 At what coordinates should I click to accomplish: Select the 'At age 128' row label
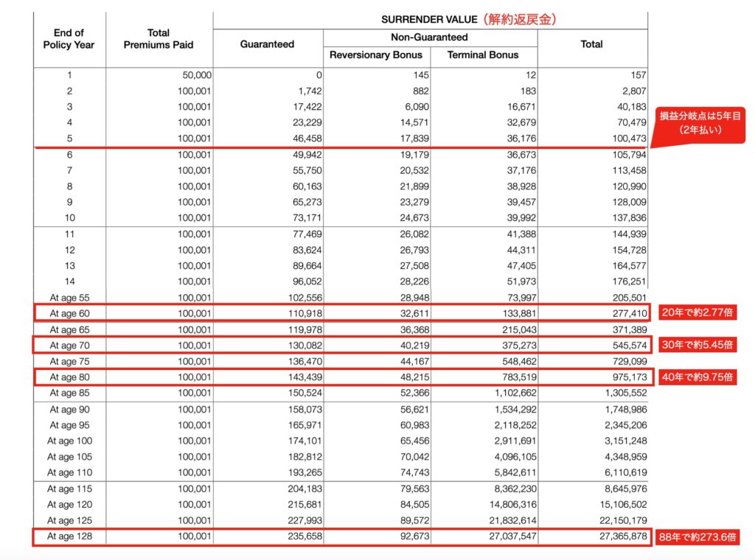[69, 536]
